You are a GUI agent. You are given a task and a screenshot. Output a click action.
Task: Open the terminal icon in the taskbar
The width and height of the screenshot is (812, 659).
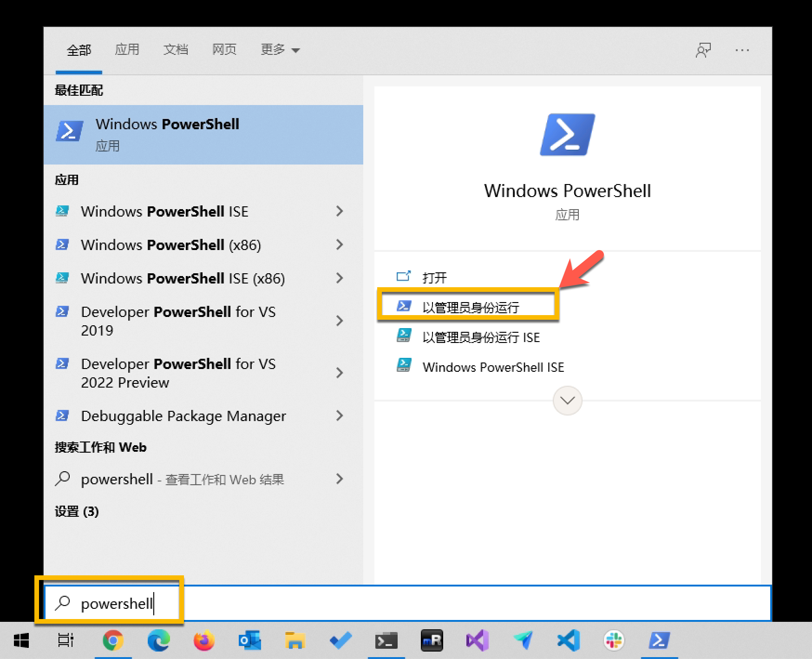(x=386, y=641)
